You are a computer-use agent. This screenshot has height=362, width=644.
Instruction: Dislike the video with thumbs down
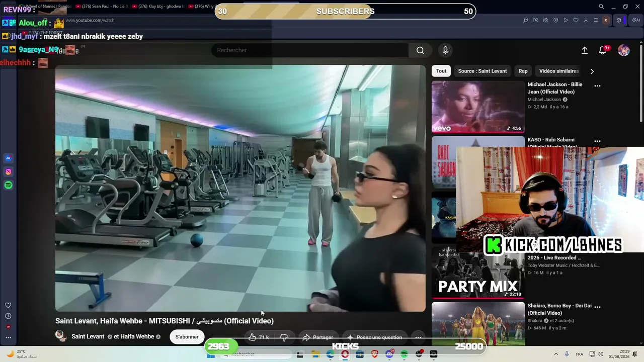[x=284, y=337]
